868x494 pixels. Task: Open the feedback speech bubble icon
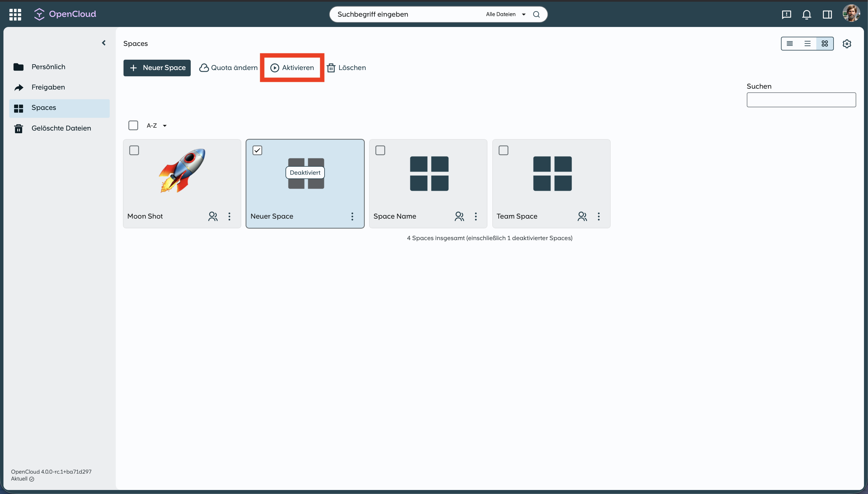pos(786,14)
